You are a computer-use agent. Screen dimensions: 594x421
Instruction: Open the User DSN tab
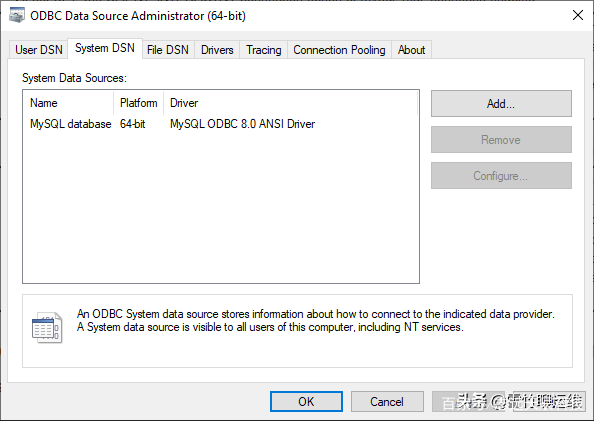pos(39,50)
